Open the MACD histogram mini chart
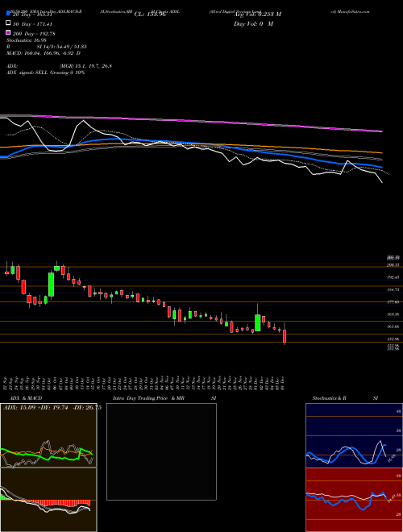This screenshot has width=403, height=532. point(48,500)
